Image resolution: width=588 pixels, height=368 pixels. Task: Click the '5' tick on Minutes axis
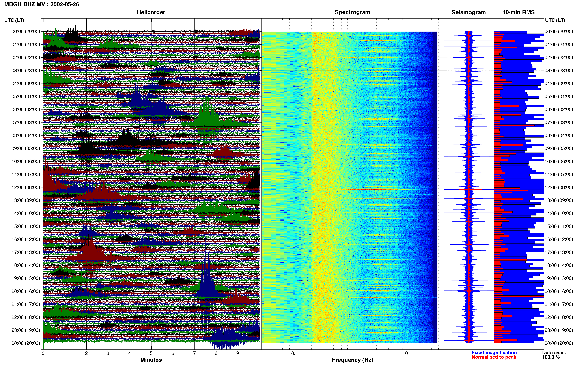[x=151, y=353]
